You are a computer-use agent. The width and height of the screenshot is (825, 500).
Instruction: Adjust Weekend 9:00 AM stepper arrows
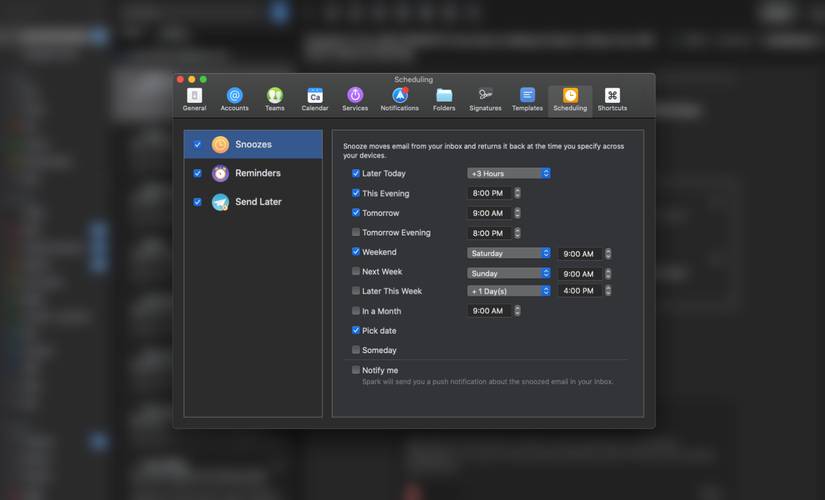coord(608,254)
